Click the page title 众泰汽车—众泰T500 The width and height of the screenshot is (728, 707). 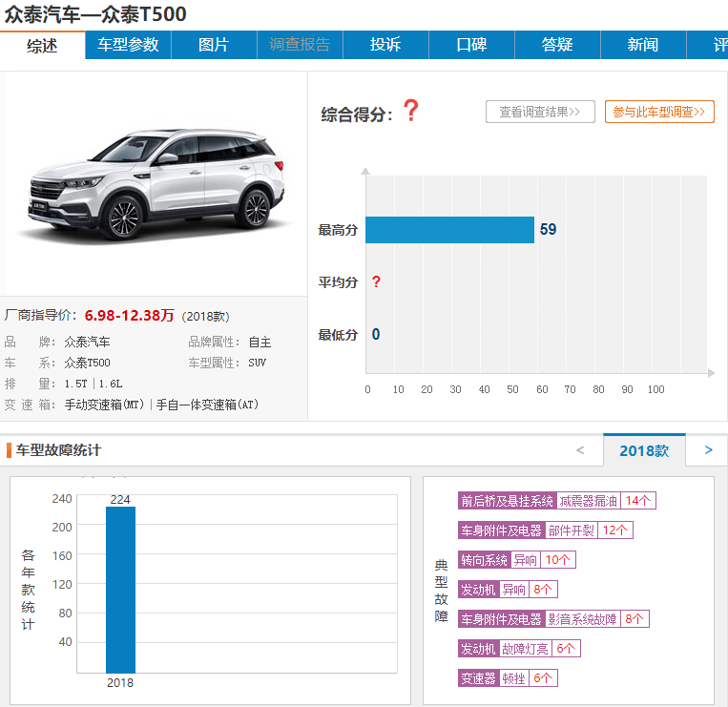[x=95, y=14]
